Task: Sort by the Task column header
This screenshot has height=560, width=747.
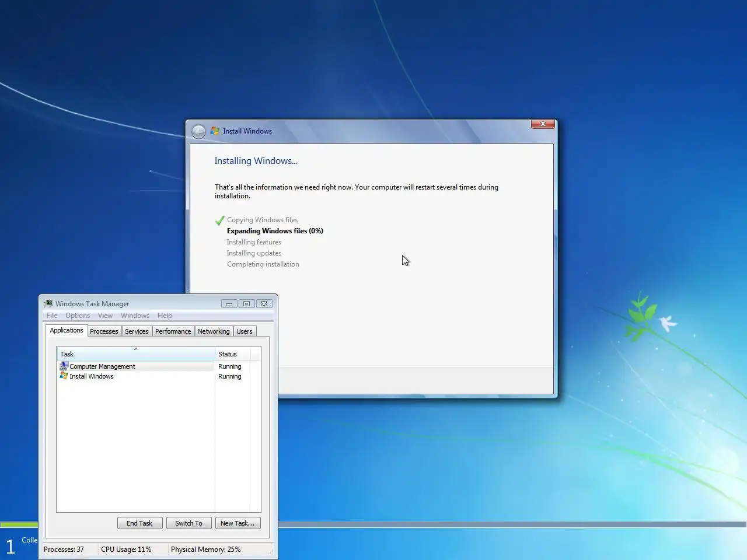Action: (x=135, y=354)
